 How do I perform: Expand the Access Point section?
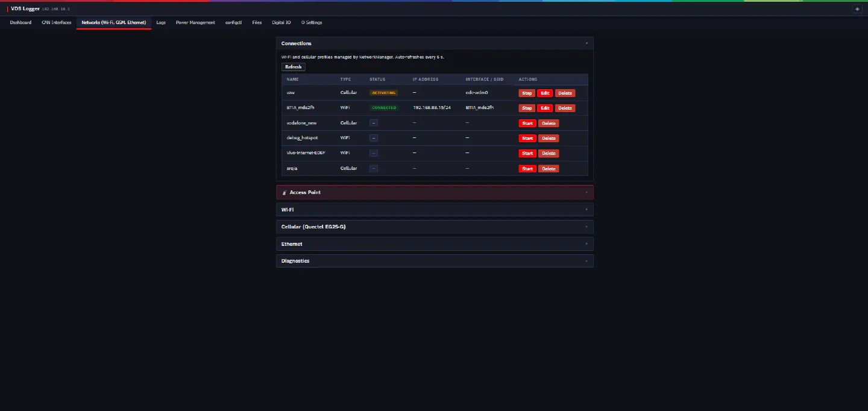tap(435, 192)
